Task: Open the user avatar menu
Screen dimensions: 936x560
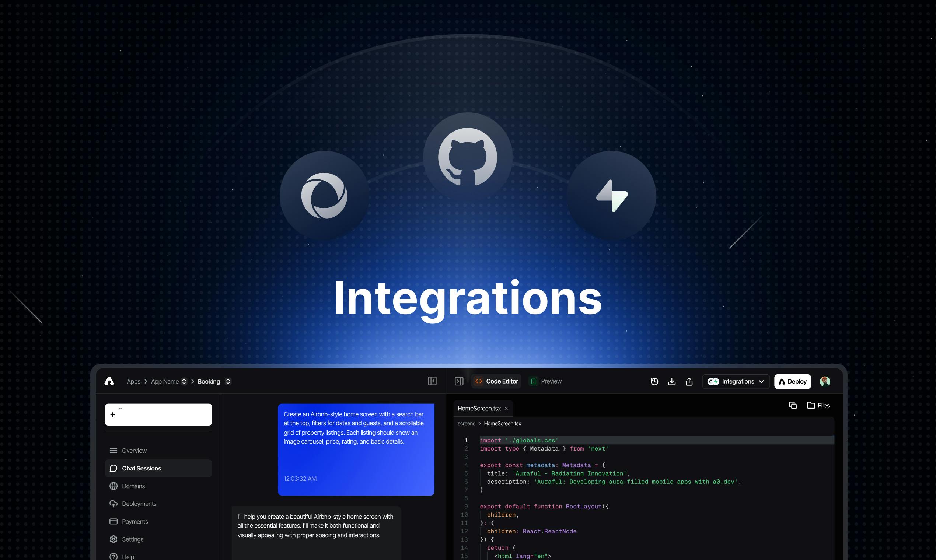Action: click(825, 382)
